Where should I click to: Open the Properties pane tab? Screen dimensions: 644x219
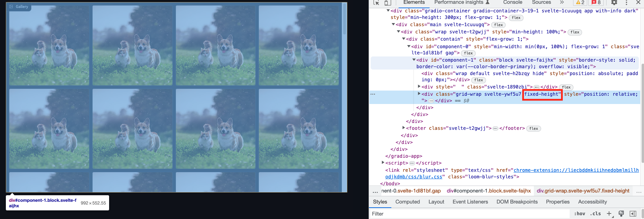pyautogui.click(x=558, y=202)
